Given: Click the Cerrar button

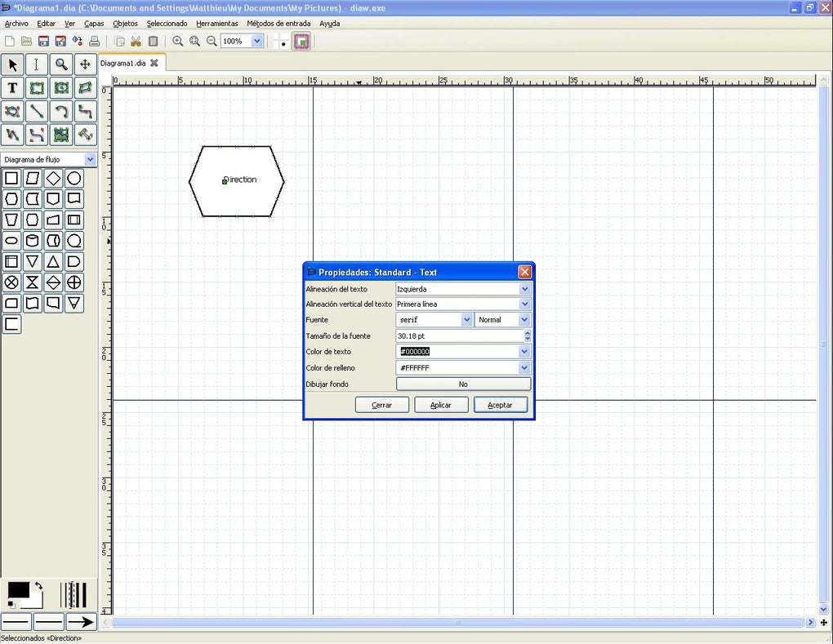Looking at the screenshot, I should 382,405.
